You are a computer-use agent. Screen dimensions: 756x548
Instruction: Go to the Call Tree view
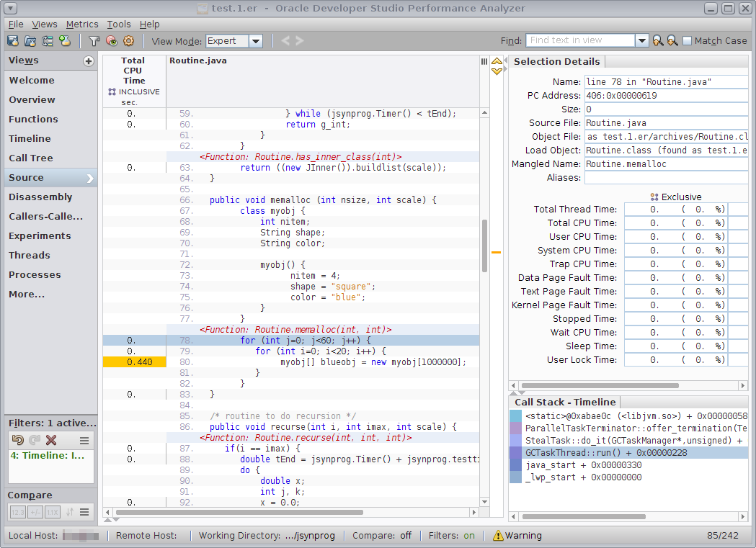tap(31, 158)
